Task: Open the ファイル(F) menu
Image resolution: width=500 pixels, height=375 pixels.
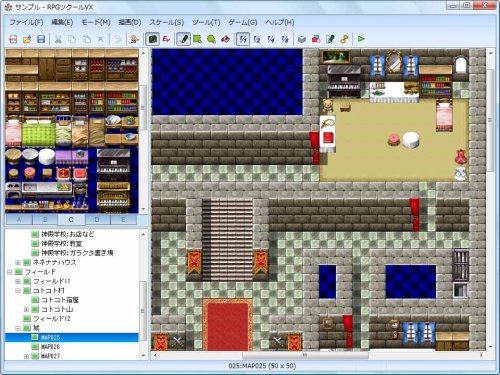Action: [26, 22]
